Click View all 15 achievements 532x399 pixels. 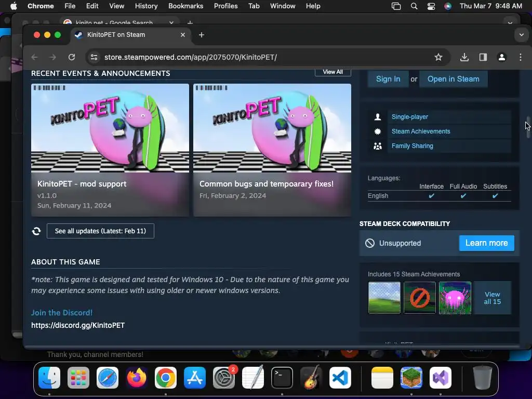point(493,298)
